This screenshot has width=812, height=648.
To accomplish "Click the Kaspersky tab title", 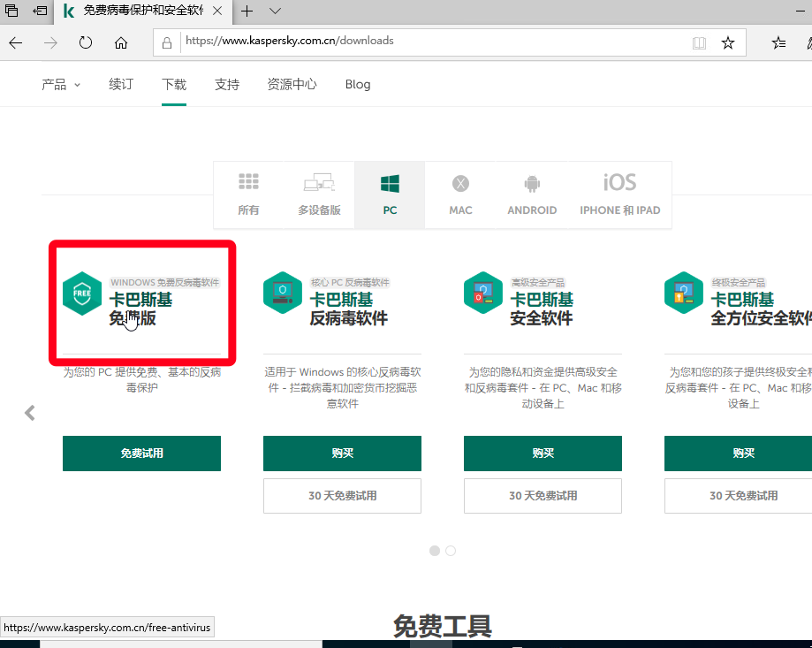I will [143, 11].
